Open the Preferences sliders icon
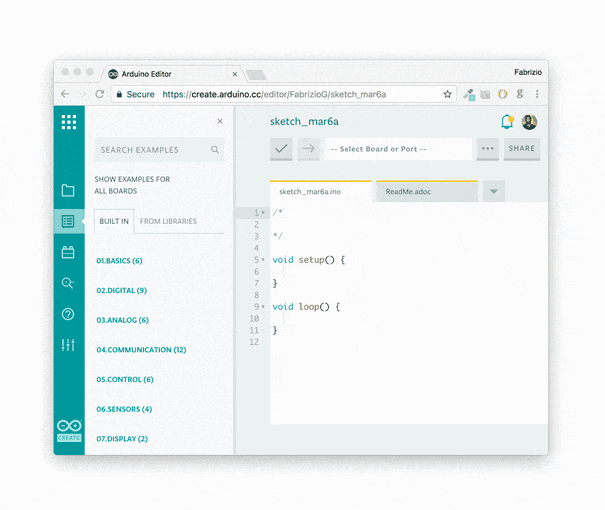605x510 pixels. click(68, 345)
